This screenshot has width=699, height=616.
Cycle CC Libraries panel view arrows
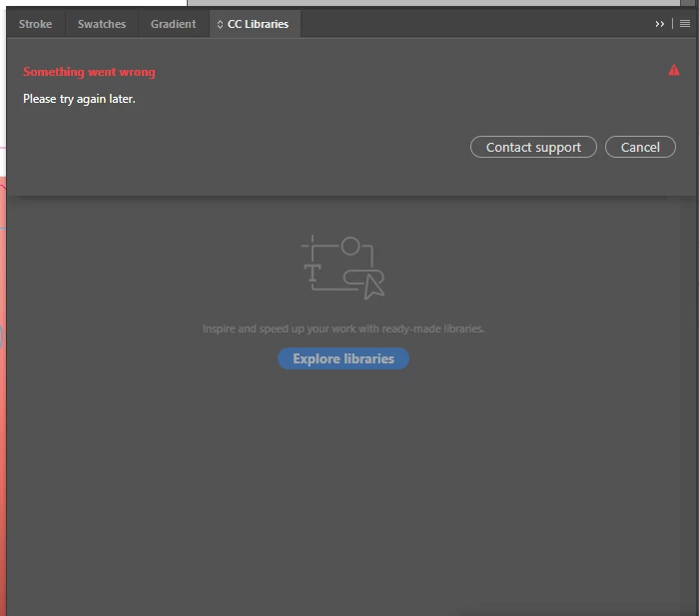tap(220, 24)
